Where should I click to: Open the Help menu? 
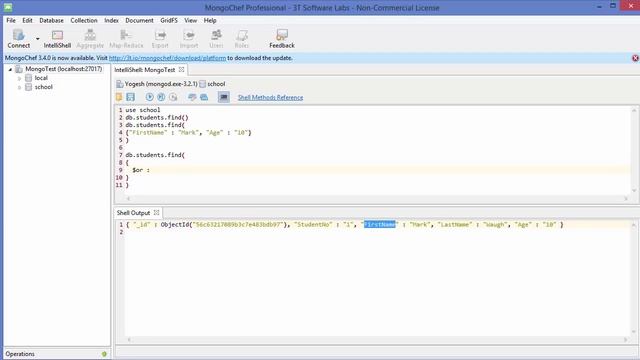[210, 20]
